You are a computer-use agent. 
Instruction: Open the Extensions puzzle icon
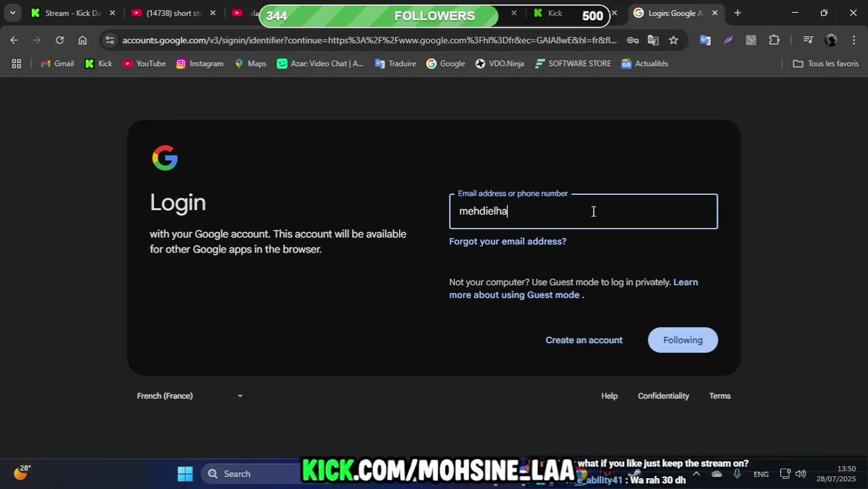pyautogui.click(x=774, y=40)
